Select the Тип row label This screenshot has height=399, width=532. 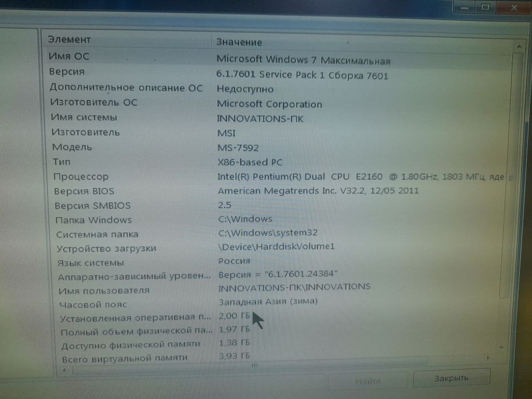tap(62, 161)
